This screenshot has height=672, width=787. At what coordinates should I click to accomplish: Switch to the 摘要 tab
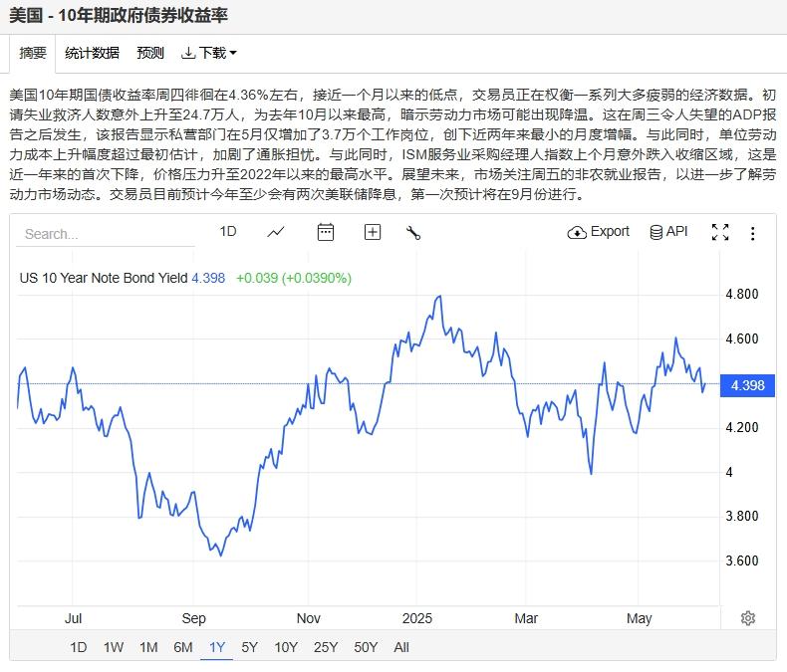pyautogui.click(x=33, y=53)
